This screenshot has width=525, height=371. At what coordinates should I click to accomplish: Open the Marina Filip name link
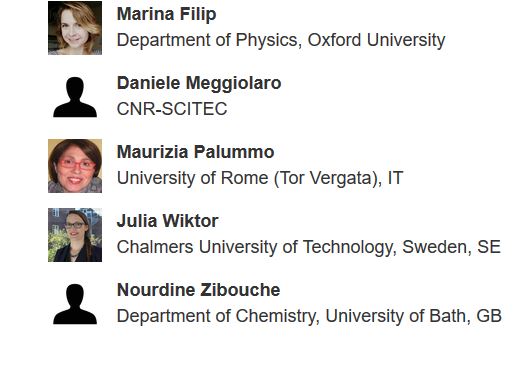[166, 14]
